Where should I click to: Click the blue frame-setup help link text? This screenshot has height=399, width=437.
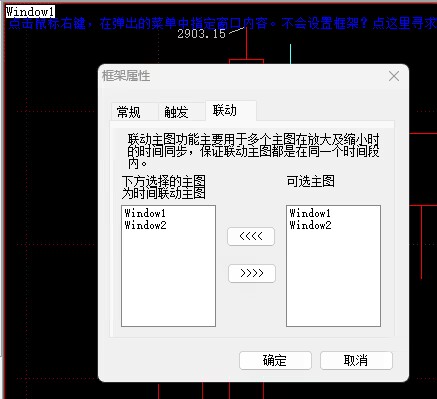[x=222, y=23]
